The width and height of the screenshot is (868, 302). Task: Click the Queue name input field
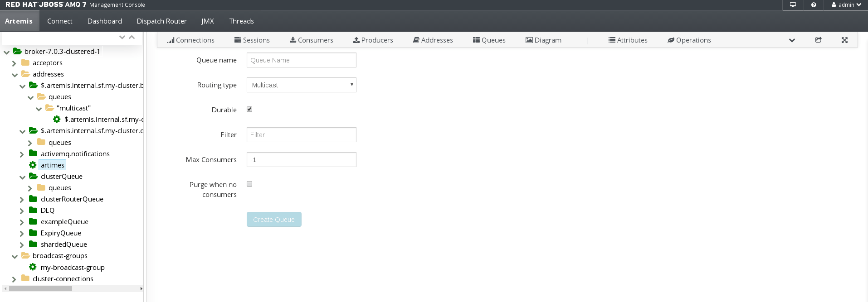(302, 60)
